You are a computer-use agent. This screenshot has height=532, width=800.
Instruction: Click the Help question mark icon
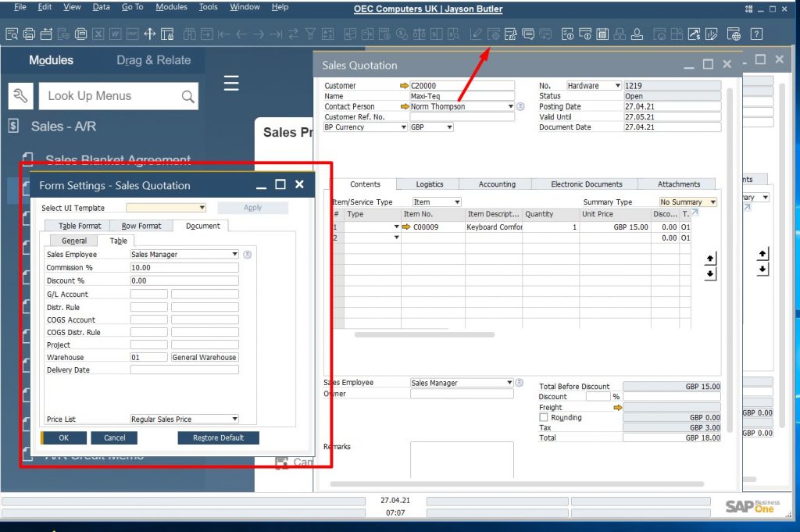(755, 34)
